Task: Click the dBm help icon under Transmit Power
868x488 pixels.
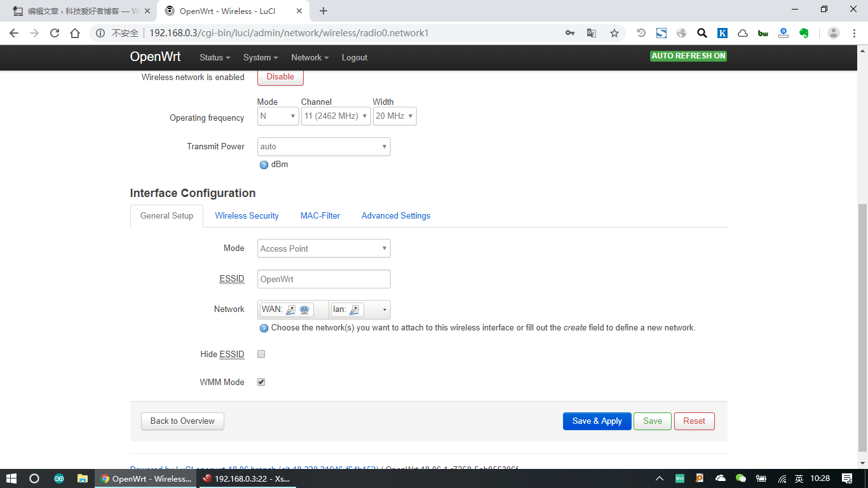Action: point(264,165)
